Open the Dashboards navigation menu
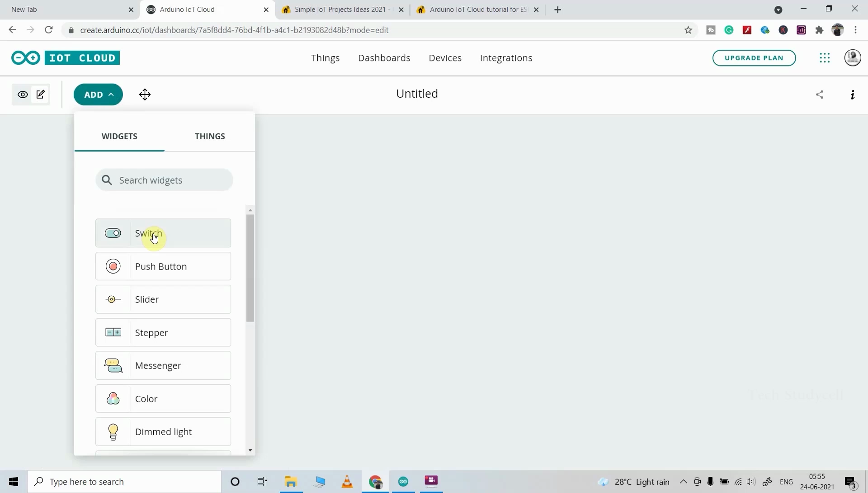868x493 pixels. point(384,58)
